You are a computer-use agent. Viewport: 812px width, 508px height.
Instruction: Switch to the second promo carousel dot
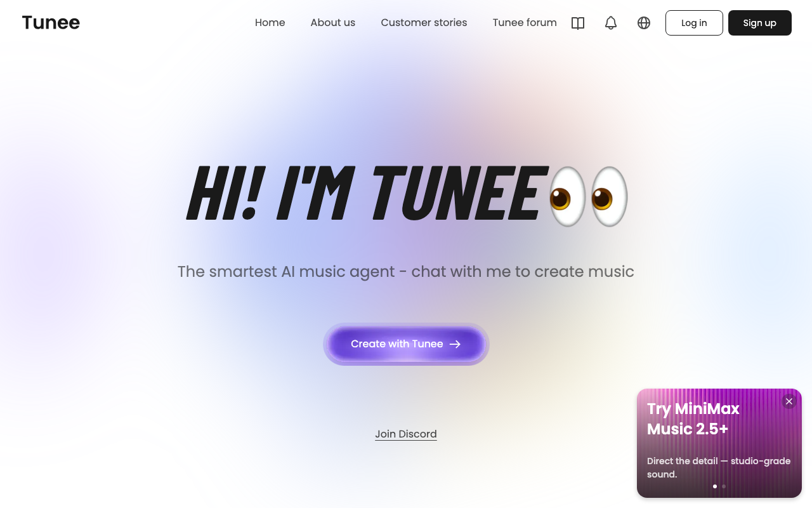pos(724,486)
